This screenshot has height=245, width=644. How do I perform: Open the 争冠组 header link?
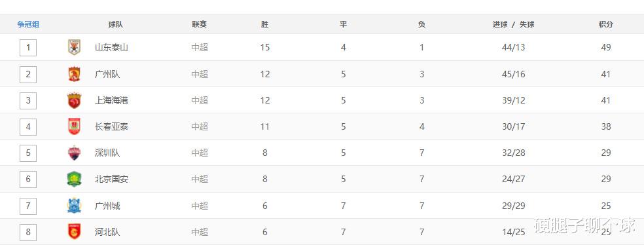click(28, 24)
